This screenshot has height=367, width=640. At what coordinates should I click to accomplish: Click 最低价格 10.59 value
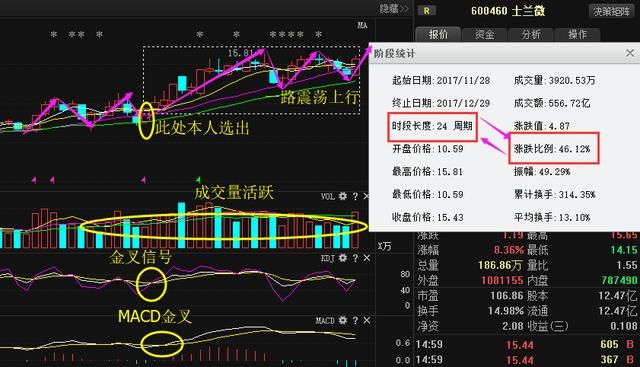(428, 195)
